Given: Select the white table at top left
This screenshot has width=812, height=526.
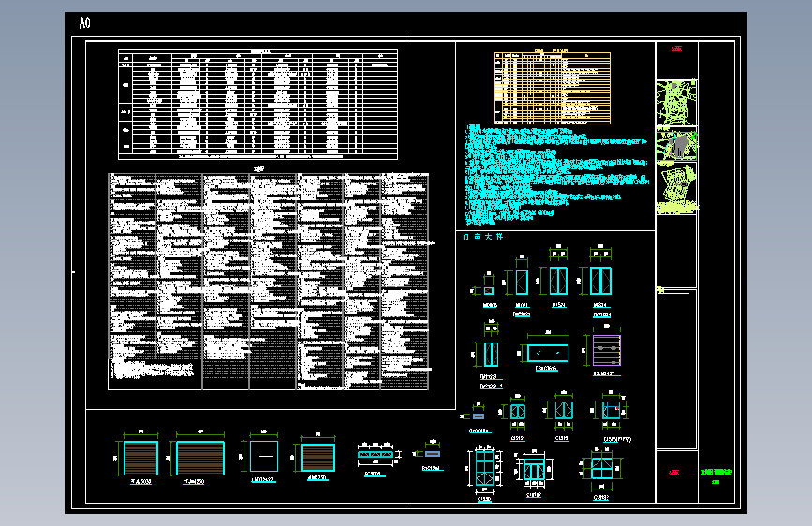Looking at the screenshot, I should pyautogui.click(x=258, y=104).
